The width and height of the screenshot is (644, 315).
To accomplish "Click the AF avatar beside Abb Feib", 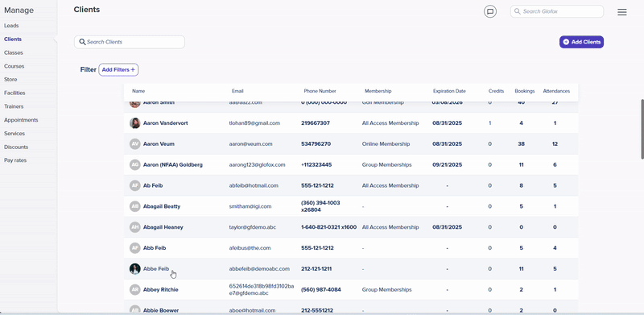I will click(x=134, y=248).
